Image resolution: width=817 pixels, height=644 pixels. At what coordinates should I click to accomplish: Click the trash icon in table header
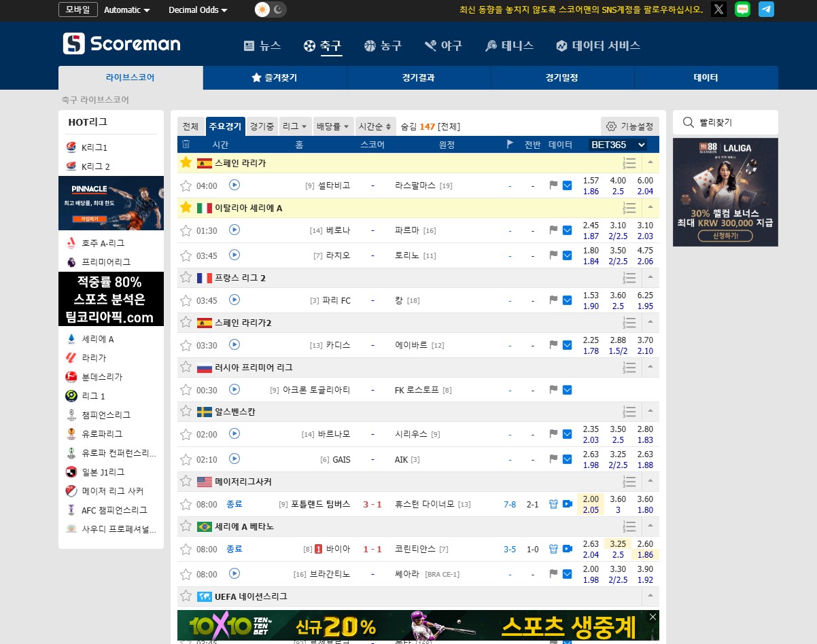tap(186, 145)
